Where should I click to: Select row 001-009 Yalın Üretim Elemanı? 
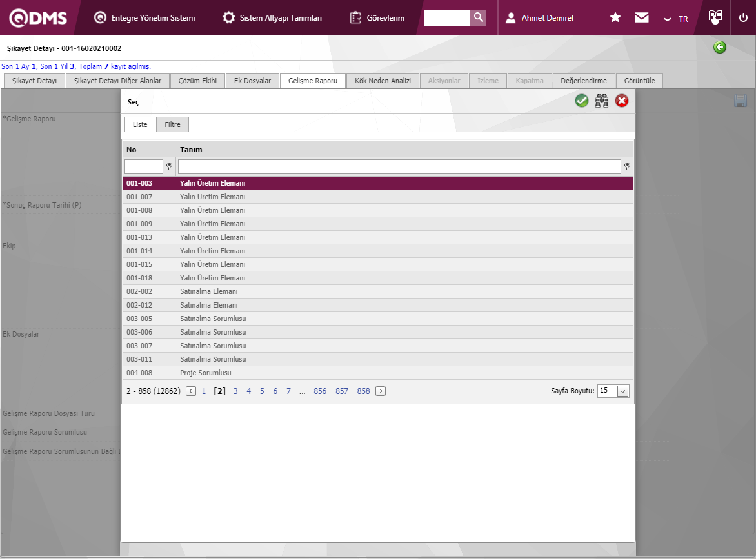point(377,224)
